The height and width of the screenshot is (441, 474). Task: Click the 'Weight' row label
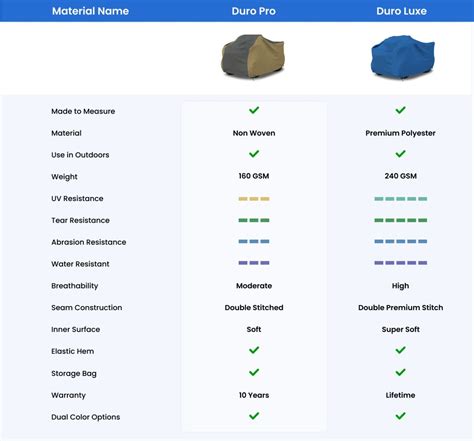[x=64, y=177]
